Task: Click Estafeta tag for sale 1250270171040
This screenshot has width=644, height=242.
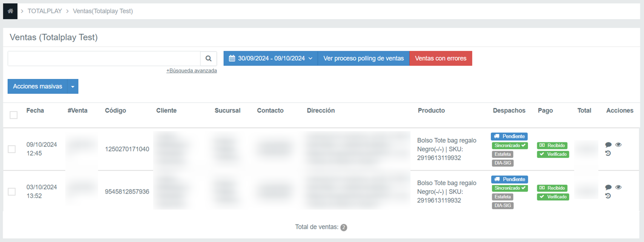Action: point(503,154)
